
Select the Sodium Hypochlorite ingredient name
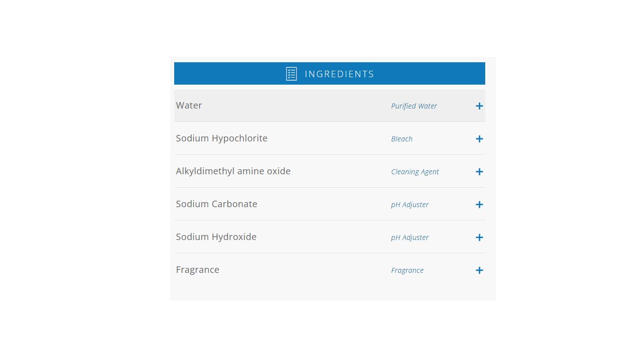[x=221, y=138]
